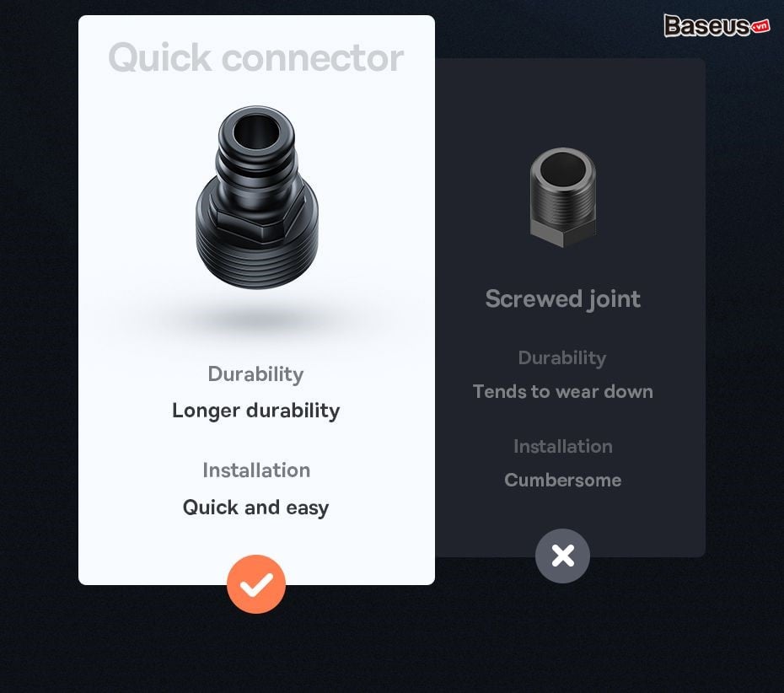The image size is (784, 693).
Task: Click Quick and easy text
Action: (x=256, y=508)
